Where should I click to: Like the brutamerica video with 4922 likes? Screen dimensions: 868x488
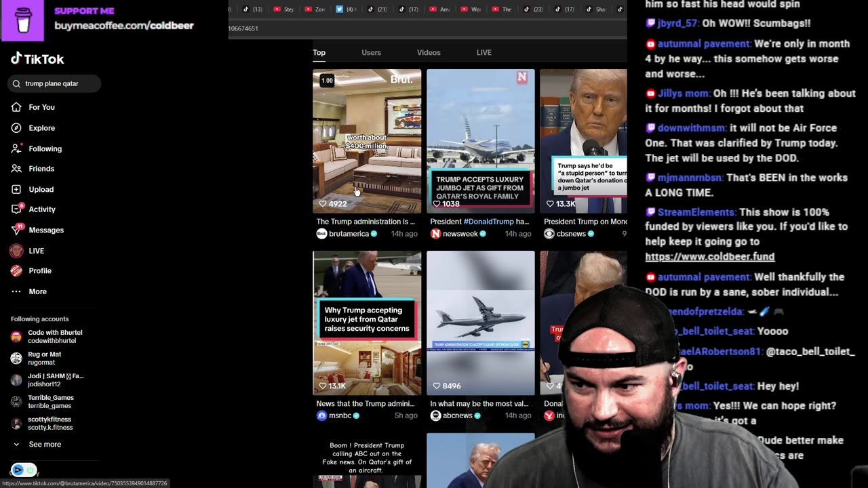click(x=323, y=203)
